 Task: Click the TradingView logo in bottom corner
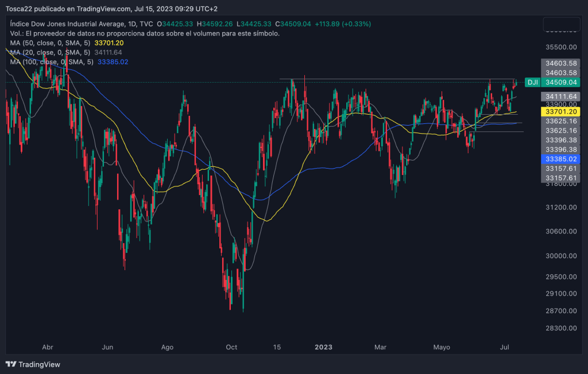(x=33, y=364)
